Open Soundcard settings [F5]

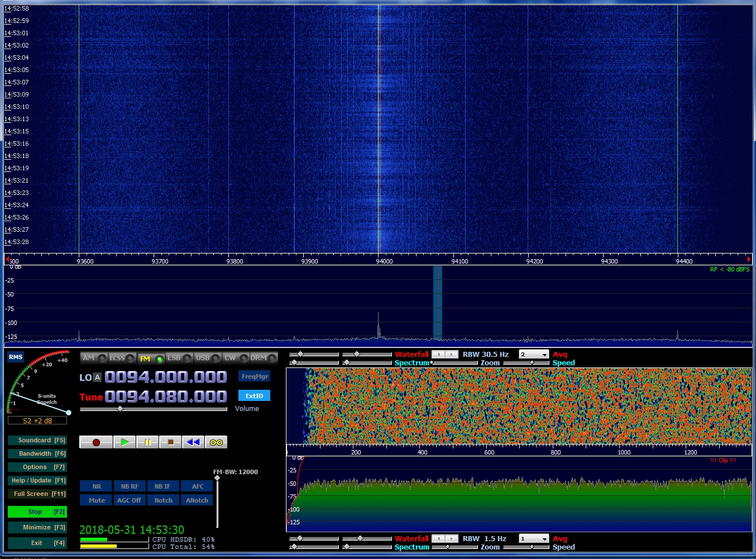37,440
